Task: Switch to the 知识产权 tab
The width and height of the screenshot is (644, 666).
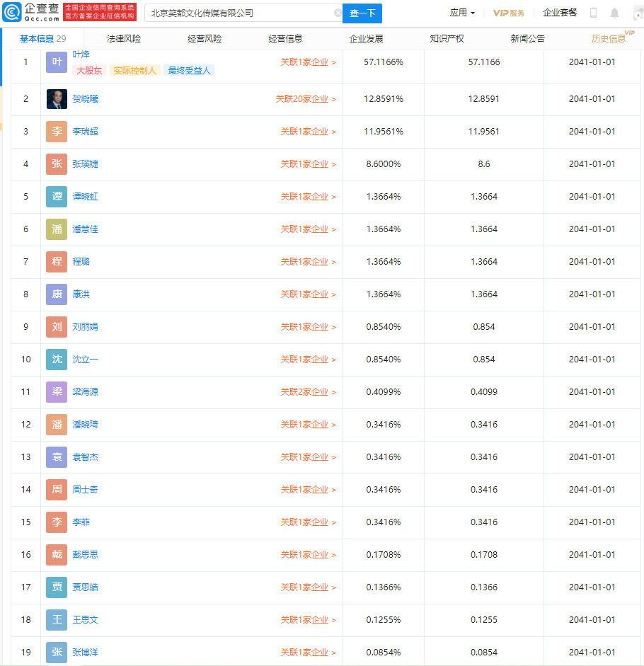Action: [447, 39]
